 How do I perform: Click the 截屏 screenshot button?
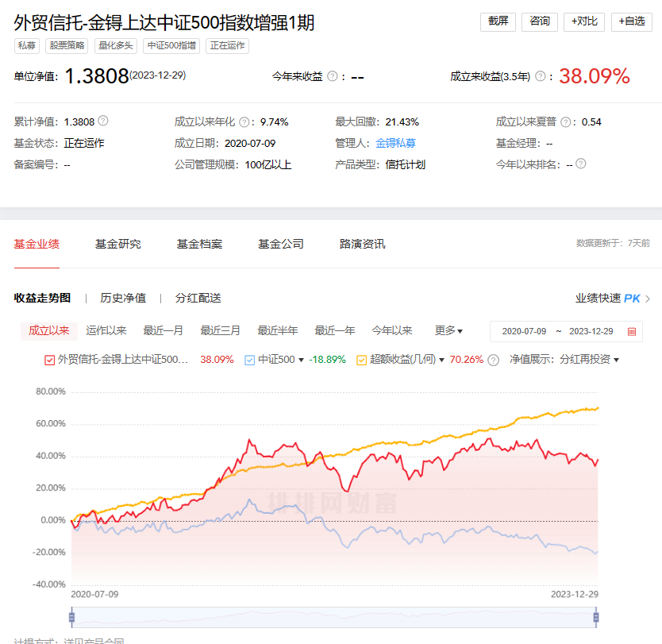pos(498,21)
